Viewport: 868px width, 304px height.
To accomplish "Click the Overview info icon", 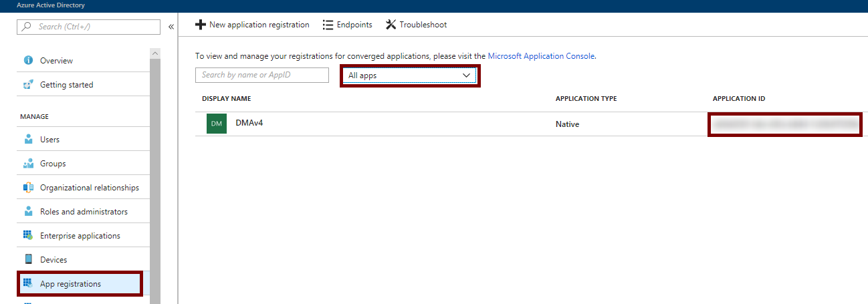I will pyautogui.click(x=28, y=60).
